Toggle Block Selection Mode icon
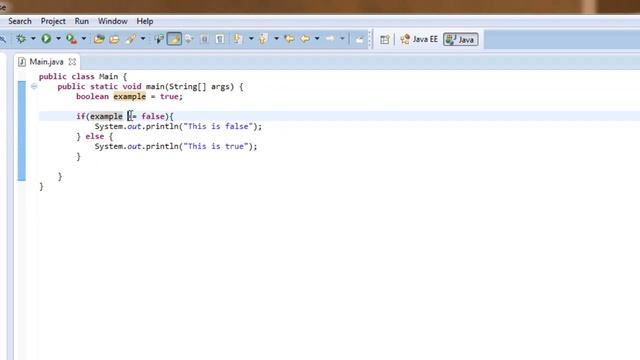 204,39
